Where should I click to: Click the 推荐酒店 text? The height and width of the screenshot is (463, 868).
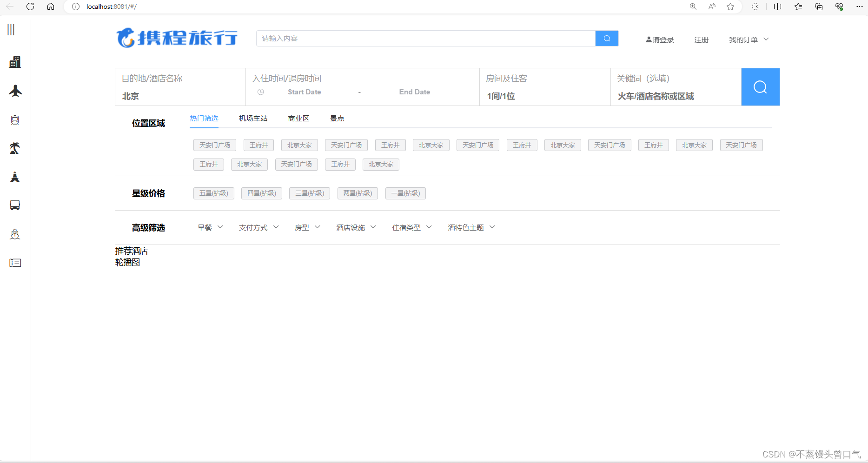point(132,251)
